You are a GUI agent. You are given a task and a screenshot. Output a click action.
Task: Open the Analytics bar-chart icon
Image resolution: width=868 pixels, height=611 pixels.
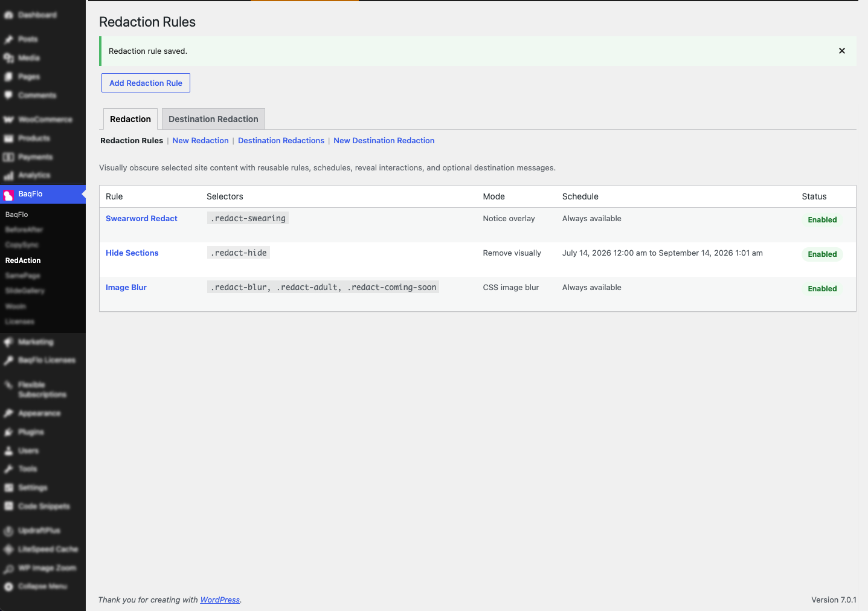point(8,175)
